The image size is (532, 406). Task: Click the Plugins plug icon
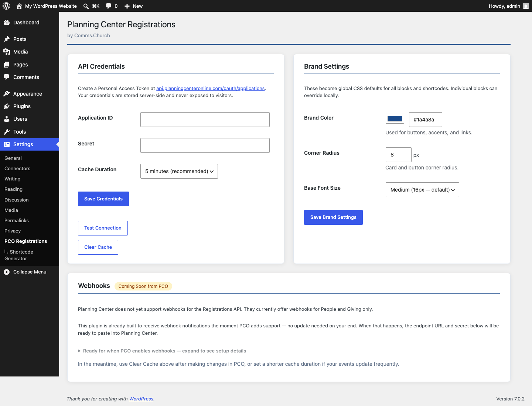click(7, 106)
